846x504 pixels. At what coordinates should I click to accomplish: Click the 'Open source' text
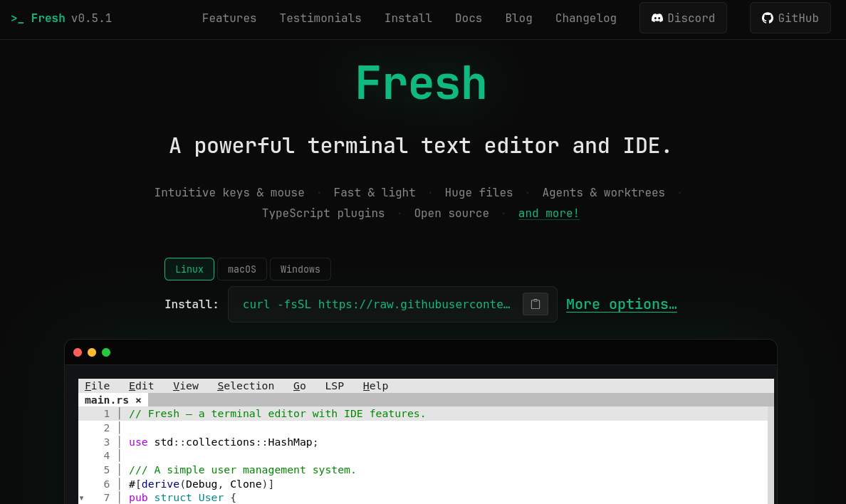click(x=451, y=213)
